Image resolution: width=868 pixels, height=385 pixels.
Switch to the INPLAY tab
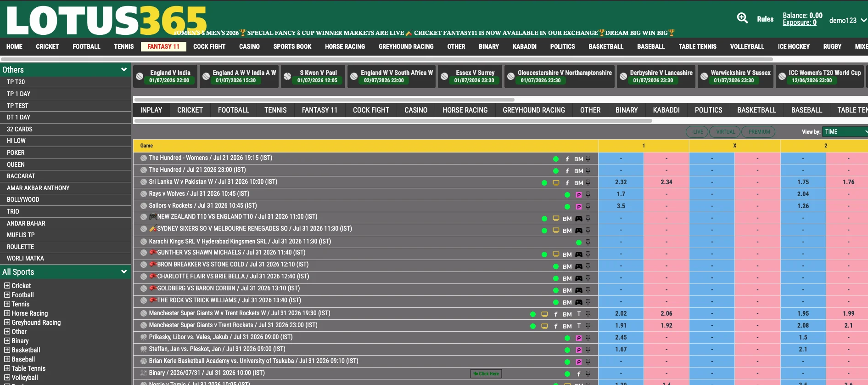[151, 110]
